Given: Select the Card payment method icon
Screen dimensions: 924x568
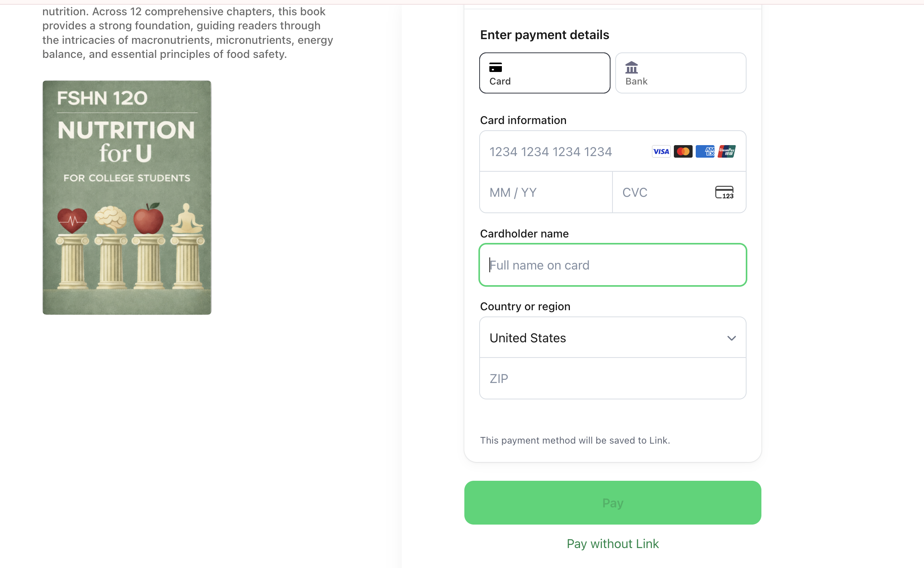Looking at the screenshot, I should pyautogui.click(x=496, y=67).
